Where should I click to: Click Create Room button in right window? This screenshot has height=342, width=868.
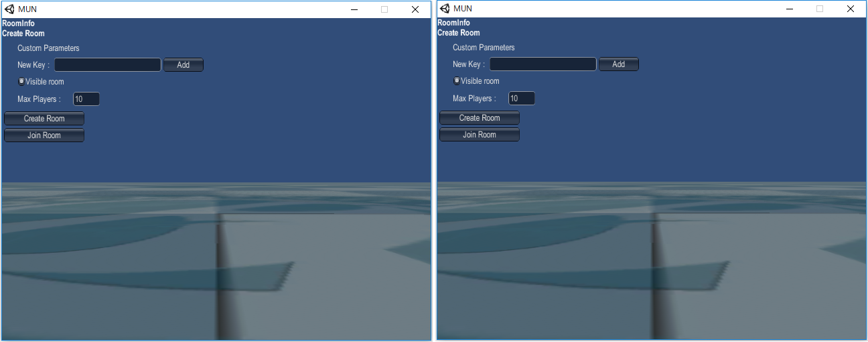point(480,118)
